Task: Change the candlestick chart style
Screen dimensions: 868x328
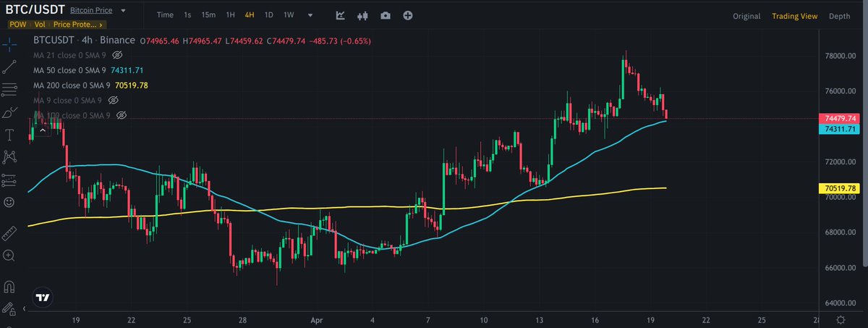Action: pos(363,15)
